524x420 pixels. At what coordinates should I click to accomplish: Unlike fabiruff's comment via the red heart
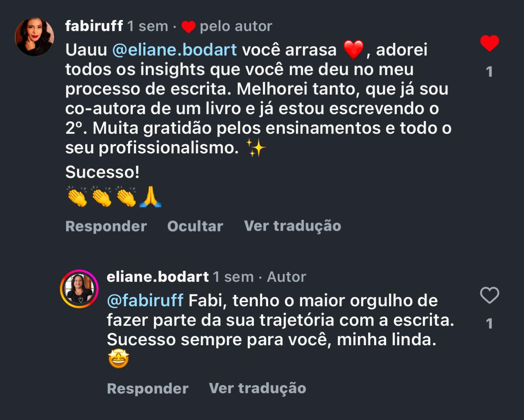[x=489, y=43]
